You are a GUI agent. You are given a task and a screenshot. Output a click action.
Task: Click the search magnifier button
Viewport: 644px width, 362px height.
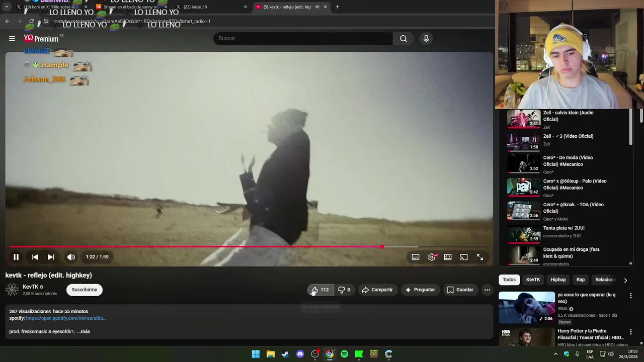tap(404, 38)
